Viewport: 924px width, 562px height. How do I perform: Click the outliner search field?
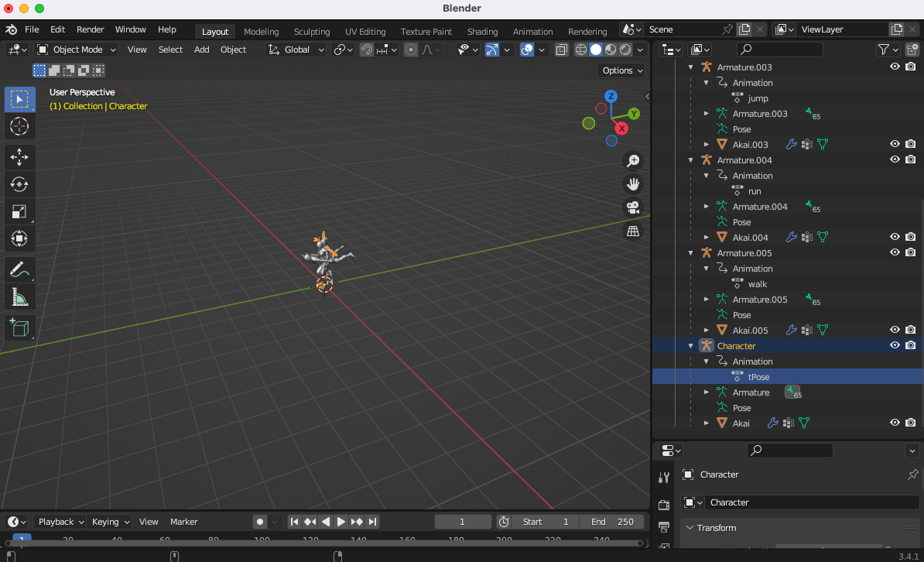coord(779,50)
